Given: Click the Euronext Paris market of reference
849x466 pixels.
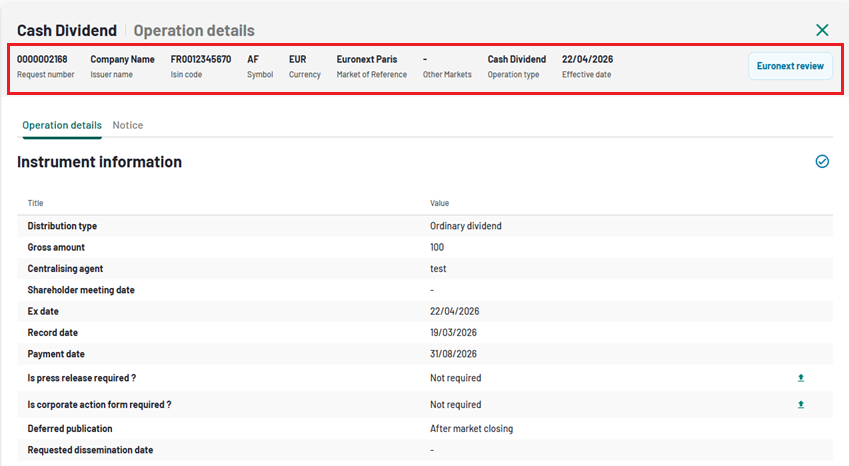Looking at the screenshot, I should tap(366, 59).
